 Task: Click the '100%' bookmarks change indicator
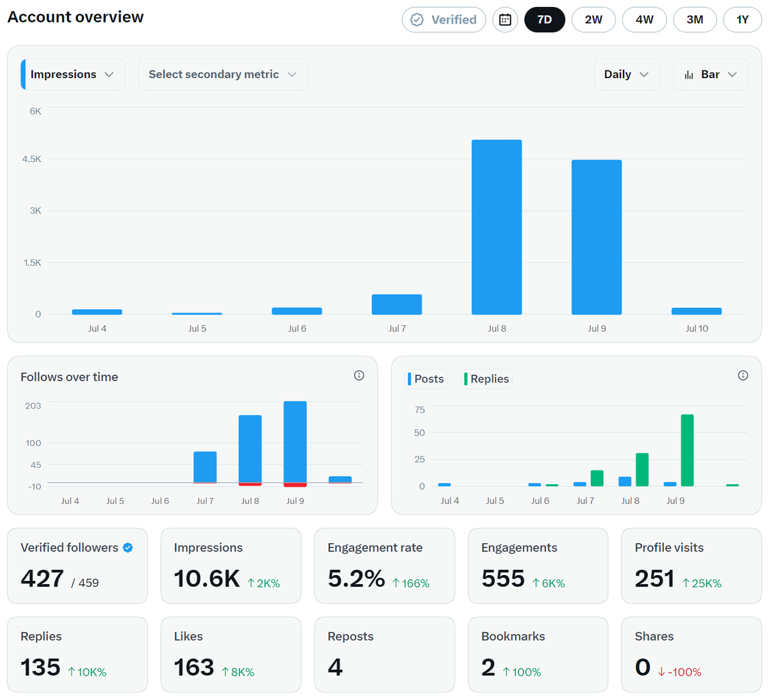coord(522,672)
